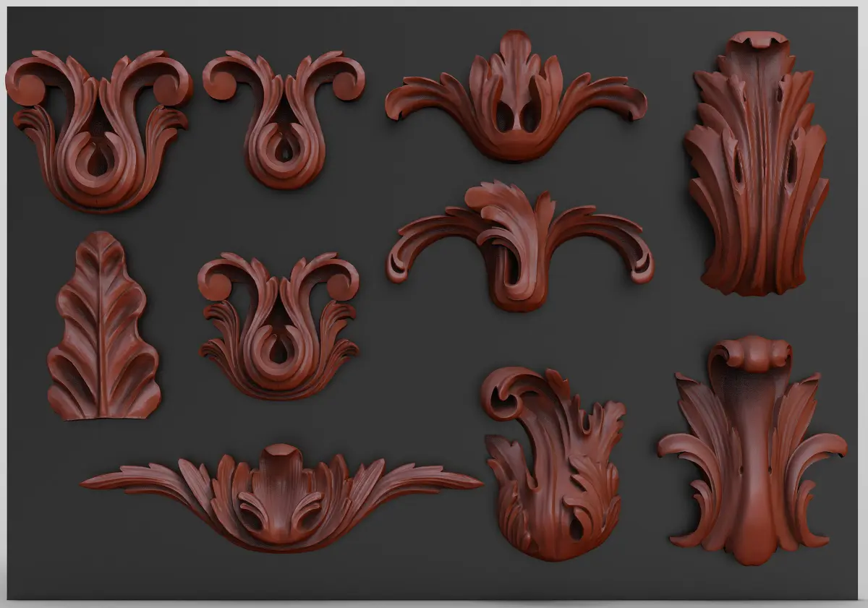
Task: Select the double-scroll ornament with leafy base
Action: coord(278,325)
